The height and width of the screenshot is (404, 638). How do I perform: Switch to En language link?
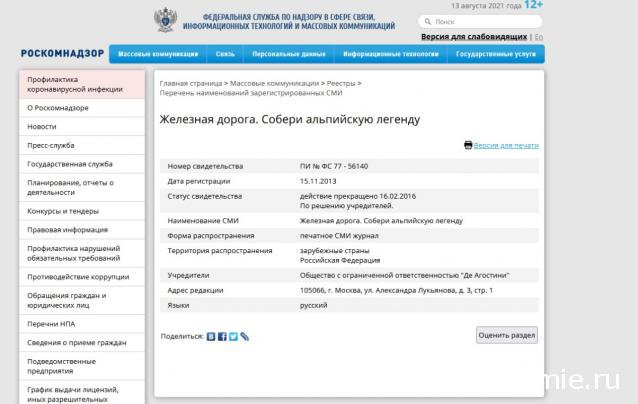pos(539,37)
